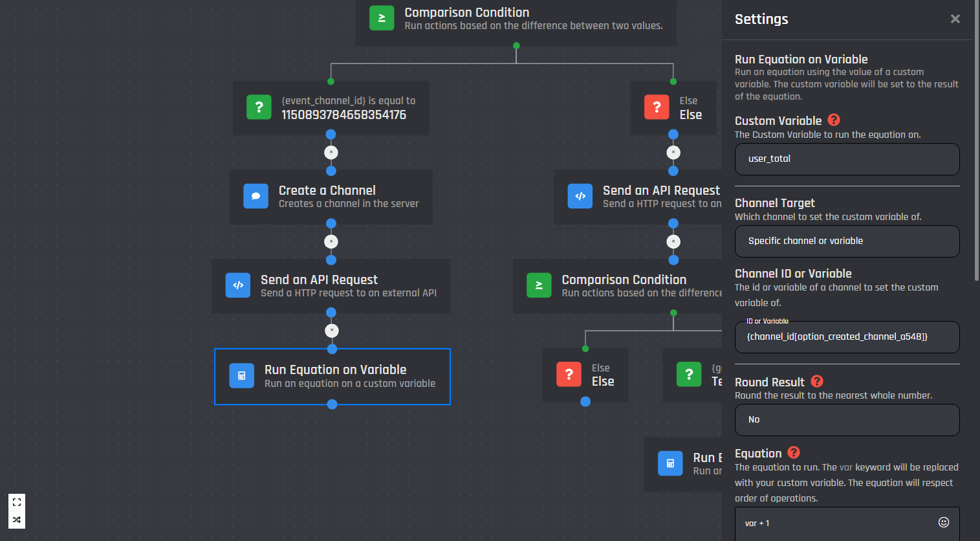Open emoji picker in Equation field

coord(943,522)
